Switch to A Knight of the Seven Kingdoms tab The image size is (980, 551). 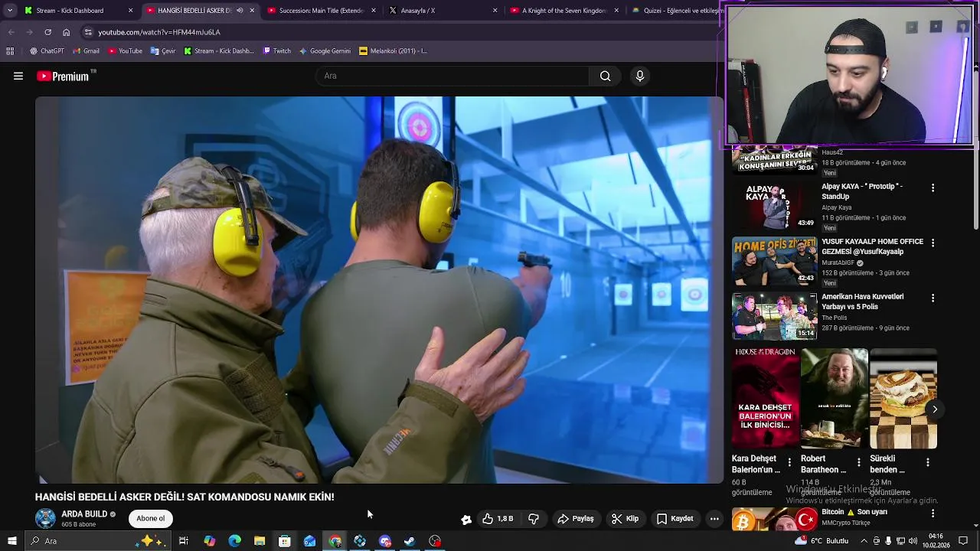(563, 11)
